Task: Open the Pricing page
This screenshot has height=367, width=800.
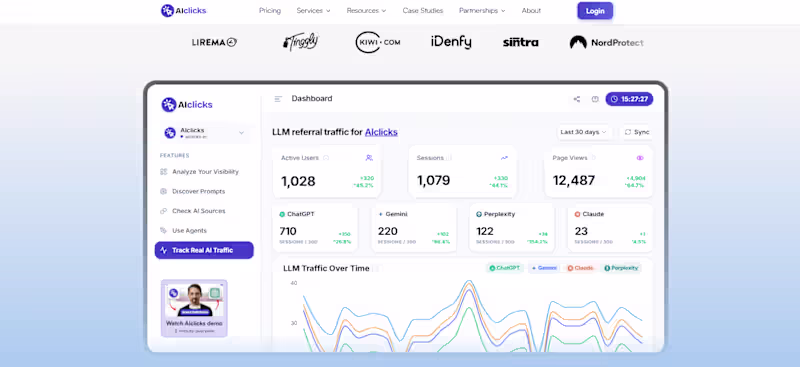Action: click(270, 11)
